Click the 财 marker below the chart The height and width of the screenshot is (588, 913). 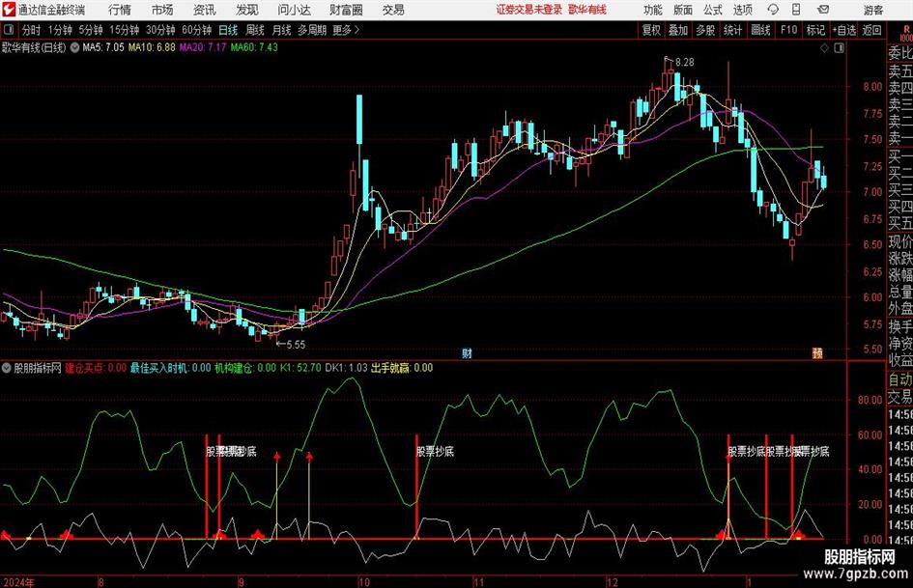pyautogui.click(x=467, y=352)
